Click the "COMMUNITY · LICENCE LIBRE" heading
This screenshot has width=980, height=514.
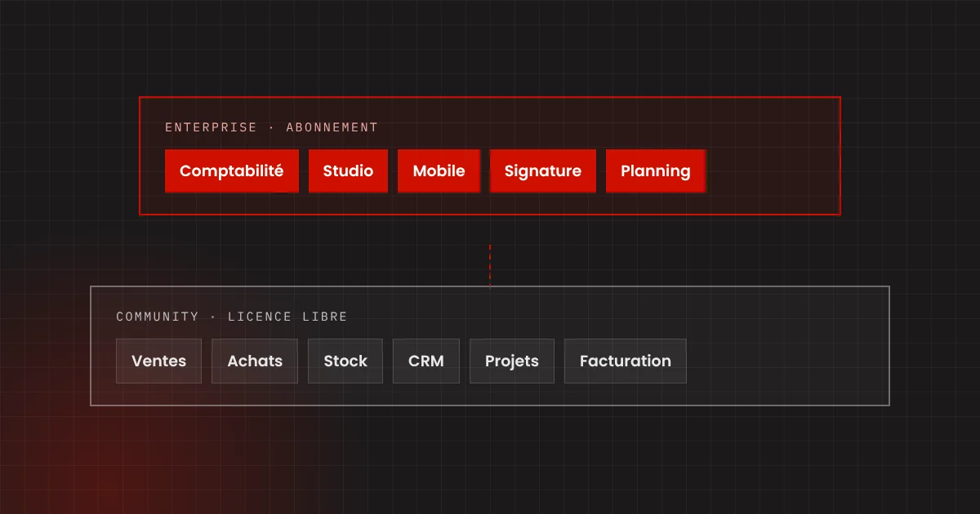tap(232, 317)
